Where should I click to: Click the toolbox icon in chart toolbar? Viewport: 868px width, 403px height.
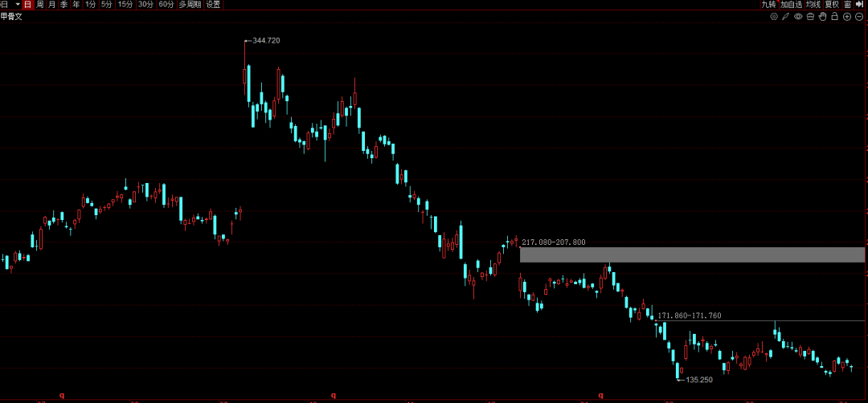[810, 16]
